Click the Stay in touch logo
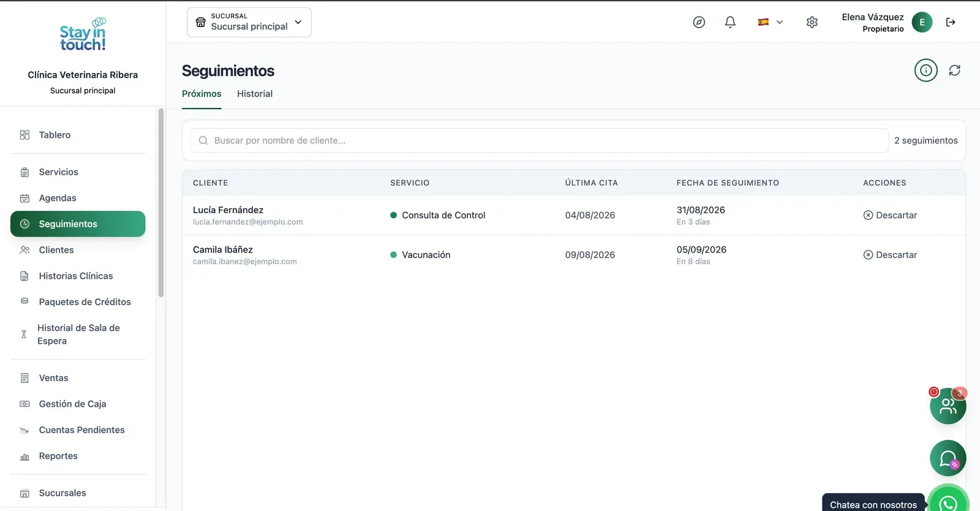980x511 pixels. pyautogui.click(x=83, y=35)
